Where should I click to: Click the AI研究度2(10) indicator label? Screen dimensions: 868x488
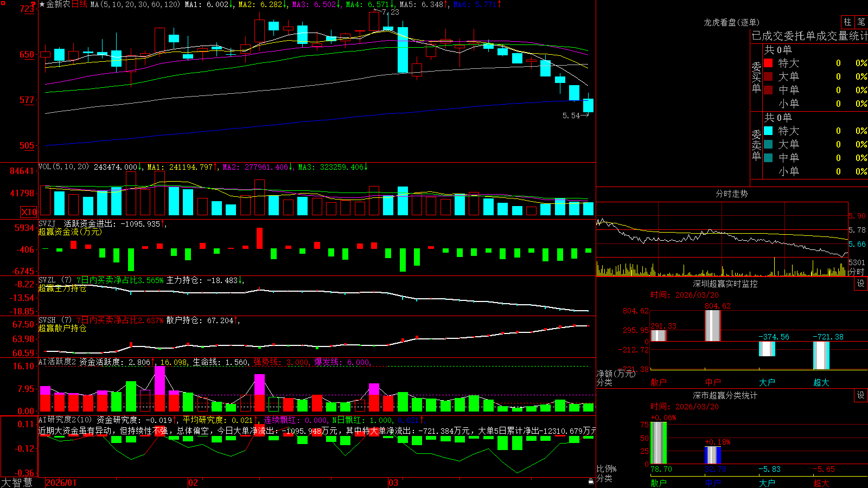click(x=66, y=420)
